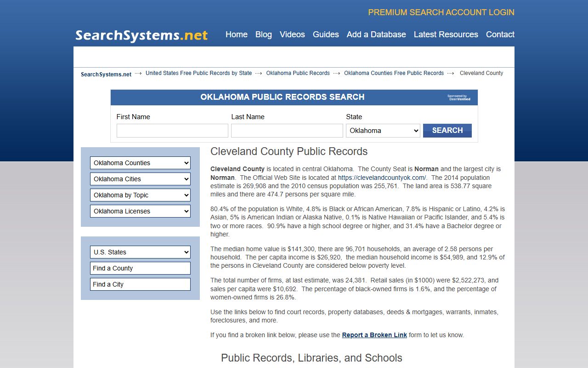Image resolution: width=588 pixels, height=368 pixels.
Task: Expand the U.S. States dropdown
Action: click(140, 252)
